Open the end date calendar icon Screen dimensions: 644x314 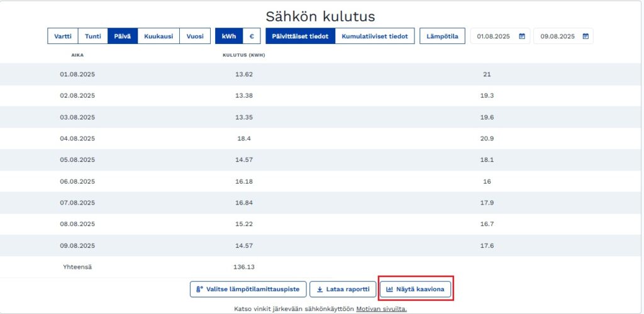pyautogui.click(x=585, y=36)
